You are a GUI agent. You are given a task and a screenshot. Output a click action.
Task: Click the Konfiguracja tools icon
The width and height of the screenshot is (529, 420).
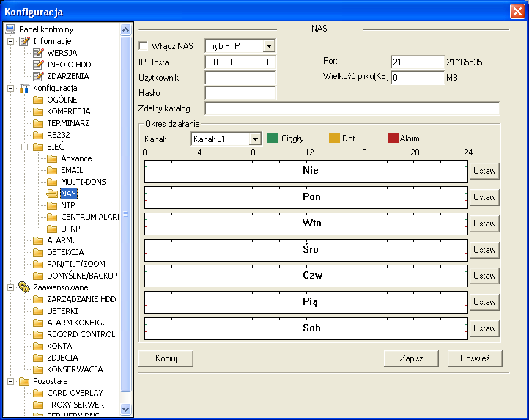click(24, 88)
